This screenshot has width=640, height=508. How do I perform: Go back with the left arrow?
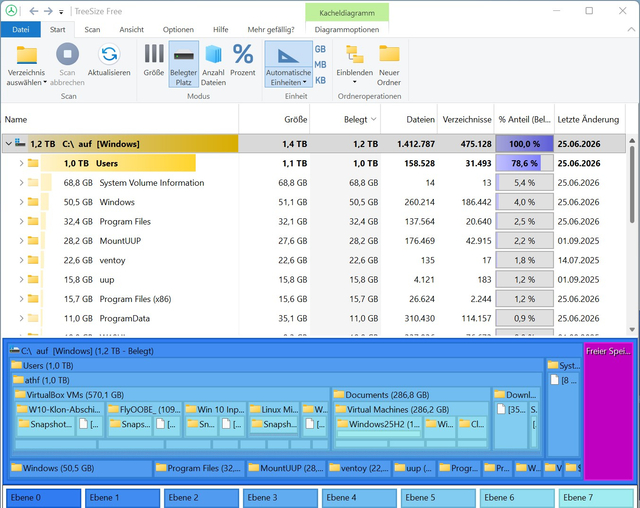[x=33, y=11]
